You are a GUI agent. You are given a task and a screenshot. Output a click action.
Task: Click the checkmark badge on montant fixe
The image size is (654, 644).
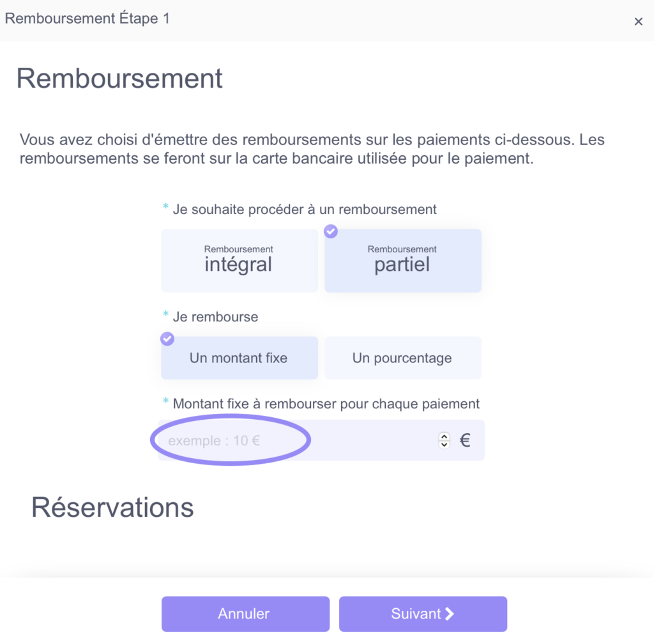pyautogui.click(x=167, y=339)
